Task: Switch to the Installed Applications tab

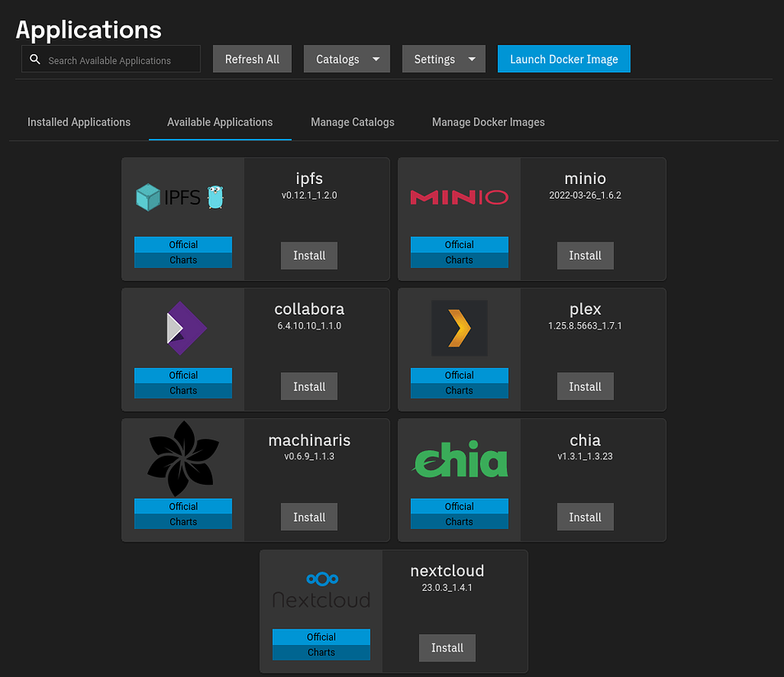Action: coord(79,122)
